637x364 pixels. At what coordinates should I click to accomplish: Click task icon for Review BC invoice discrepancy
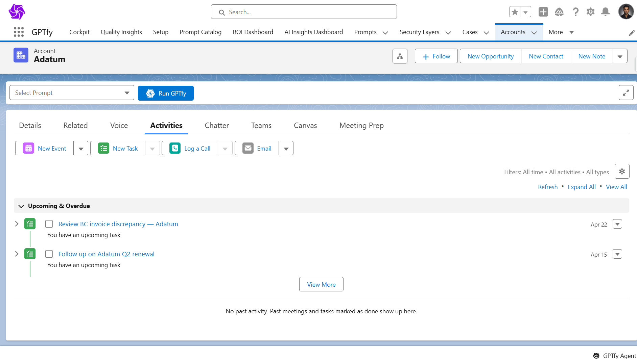click(30, 224)
